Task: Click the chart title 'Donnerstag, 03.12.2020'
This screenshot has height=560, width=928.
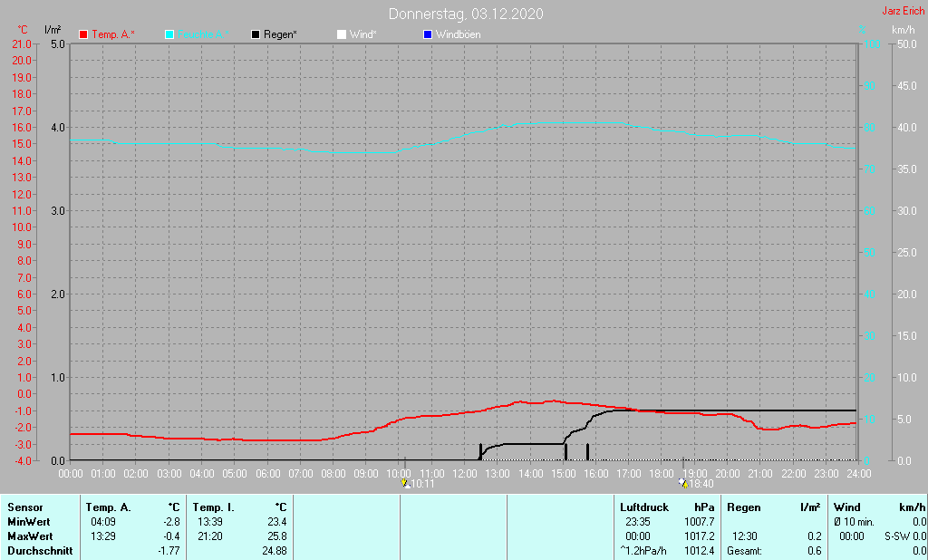Action: tap(466, 14)
